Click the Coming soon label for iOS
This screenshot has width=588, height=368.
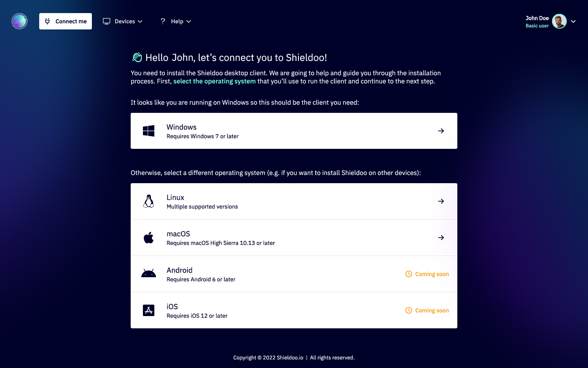(x=432, y=310)
